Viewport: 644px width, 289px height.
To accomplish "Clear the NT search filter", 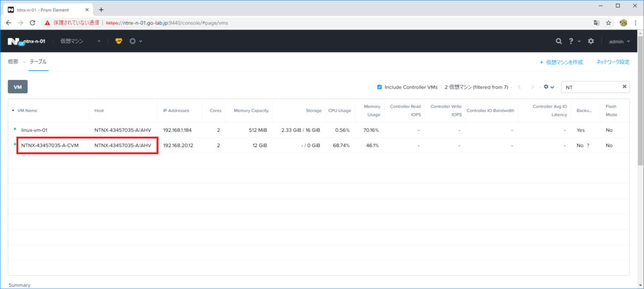I will tap(624, 86).
